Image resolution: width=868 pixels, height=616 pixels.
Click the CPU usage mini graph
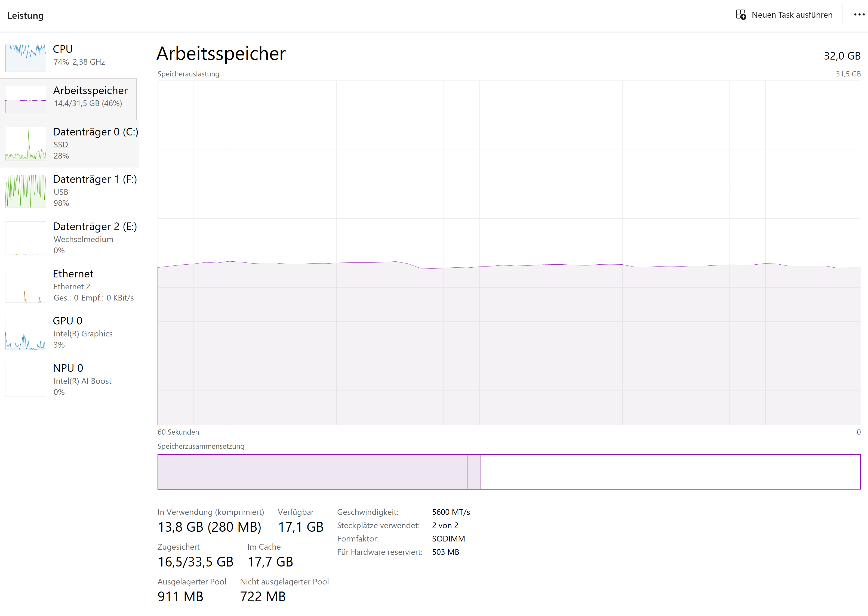(25, 58)
